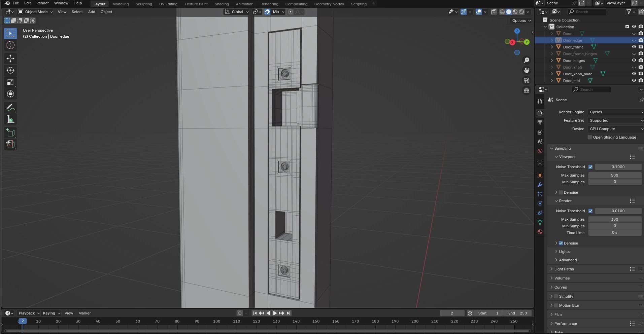Select the Add Cube tool
The height and width of the screenshot is (334, 644).
[10, 133]
